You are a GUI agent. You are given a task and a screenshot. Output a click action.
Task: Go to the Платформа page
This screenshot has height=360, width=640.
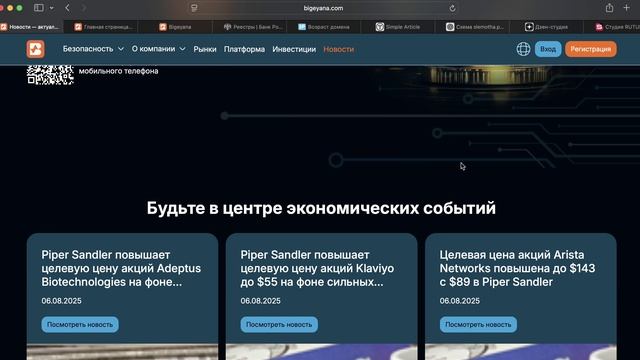(244, 49)
